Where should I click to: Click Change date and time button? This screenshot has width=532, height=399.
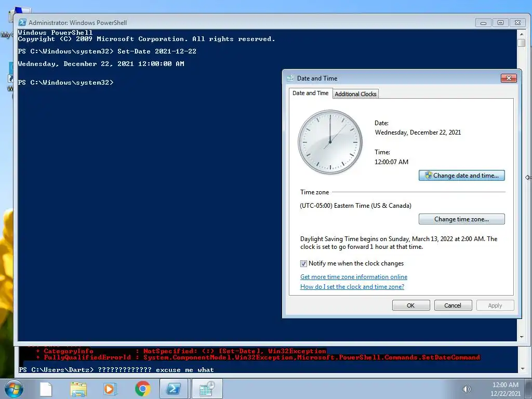tap(461, 176)
